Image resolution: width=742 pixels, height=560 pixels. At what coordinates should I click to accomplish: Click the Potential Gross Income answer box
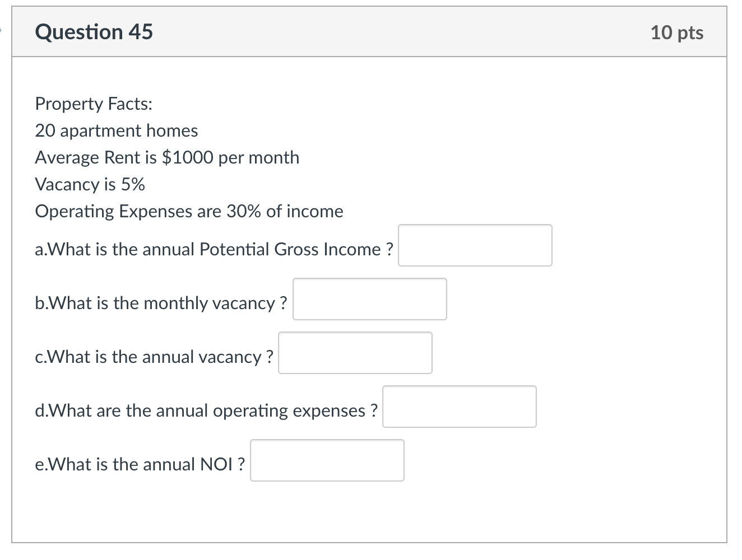475,245
